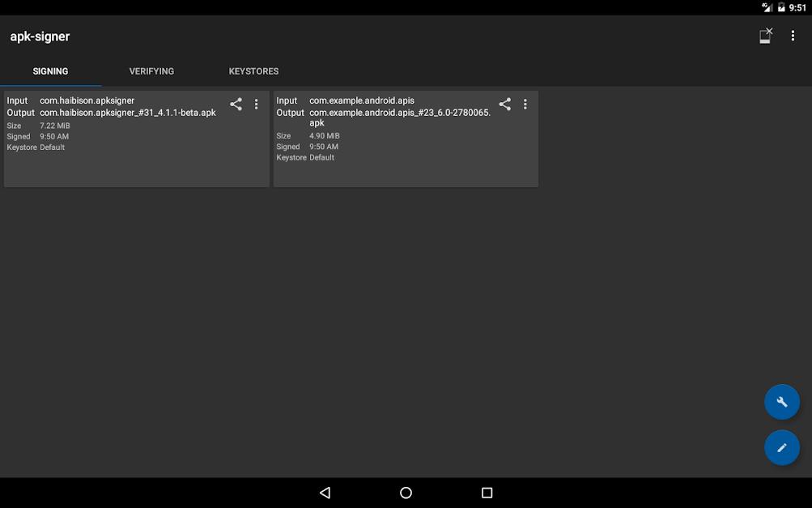The width and height of the screenshot is (812, 508).
Task: Tap the blue wrench floating button
Action: tap(782, 402)
